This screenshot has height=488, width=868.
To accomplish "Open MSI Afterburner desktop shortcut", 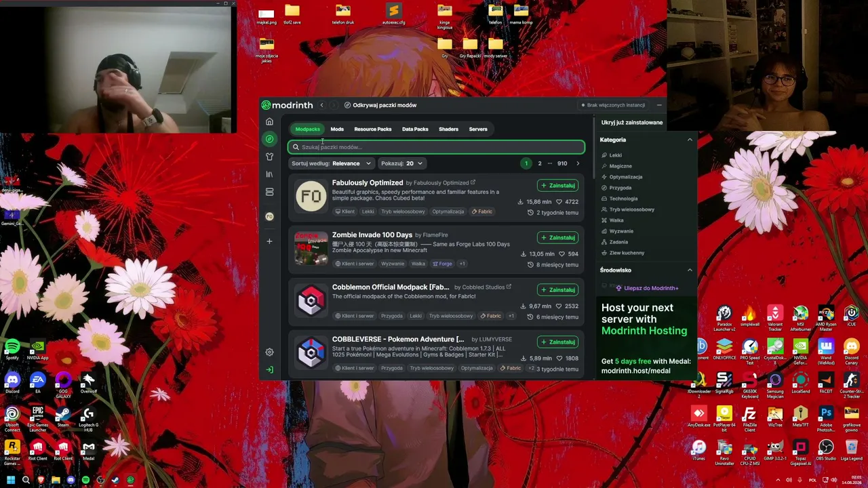I will click(x=801, y=319).
